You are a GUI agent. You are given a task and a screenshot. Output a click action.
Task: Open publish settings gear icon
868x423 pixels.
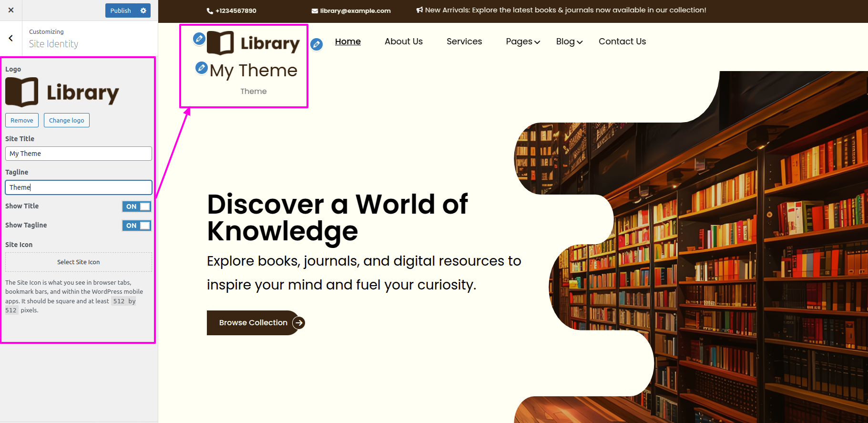[143, 10]
